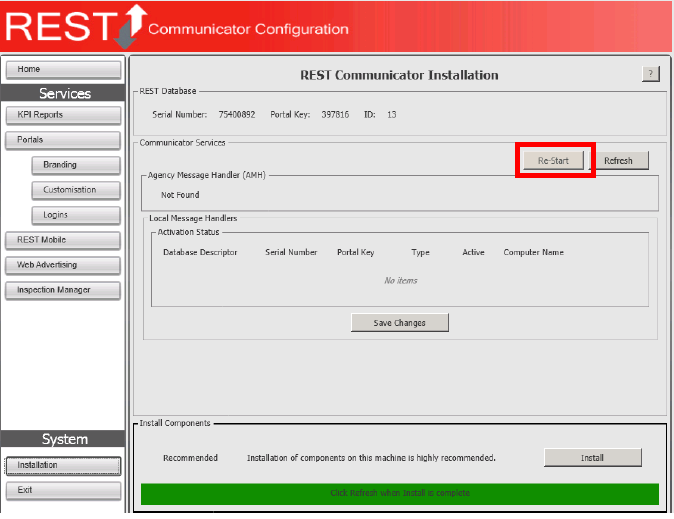Click Serial Number column header
The image size is (674, 519).
[x=291, y=252]
